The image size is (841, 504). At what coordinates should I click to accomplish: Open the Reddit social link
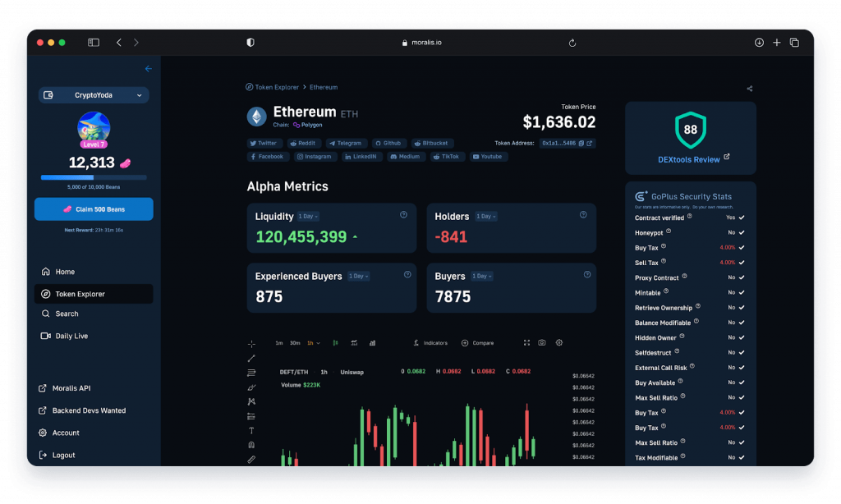(304, 143)
